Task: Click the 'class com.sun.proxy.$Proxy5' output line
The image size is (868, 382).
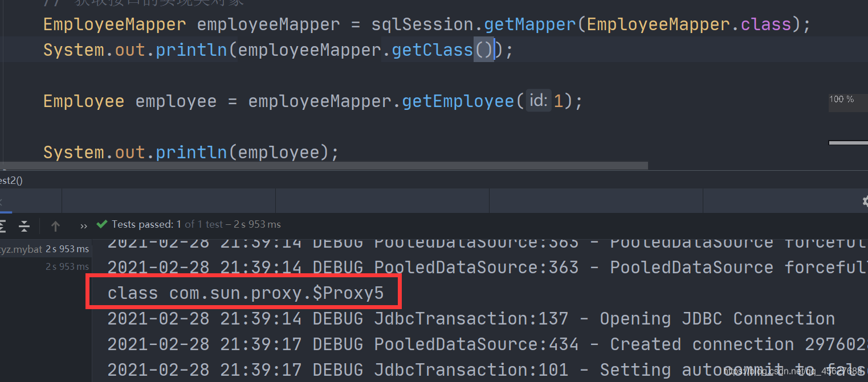Action: tap(246, 293)
